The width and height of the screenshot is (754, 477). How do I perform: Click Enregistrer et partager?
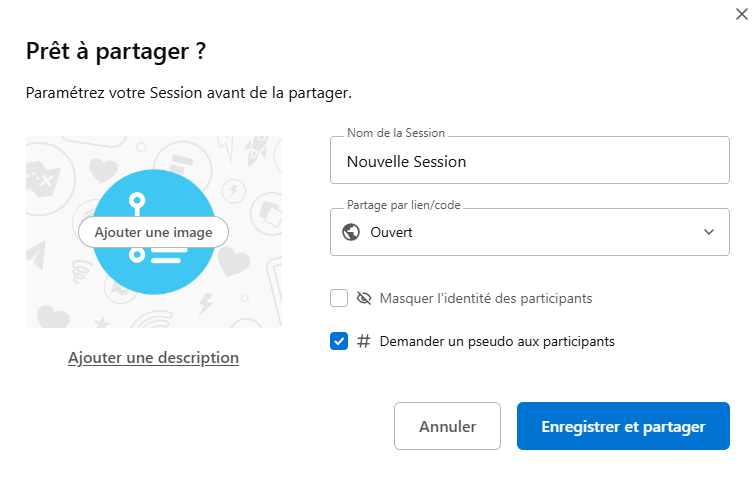623,426
